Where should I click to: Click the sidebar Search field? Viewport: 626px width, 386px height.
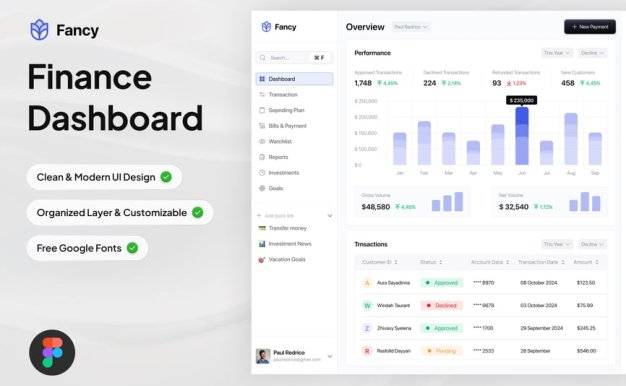294,57
